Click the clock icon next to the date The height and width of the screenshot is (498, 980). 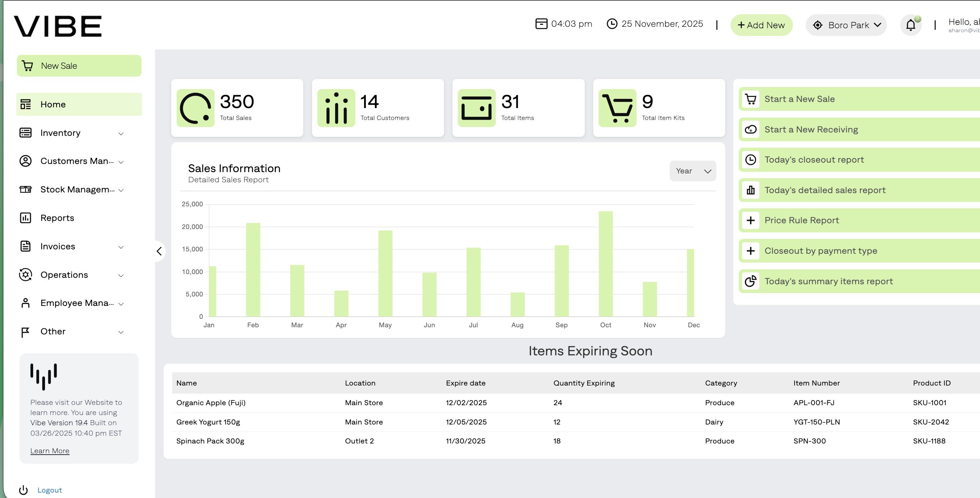[612, 24]
